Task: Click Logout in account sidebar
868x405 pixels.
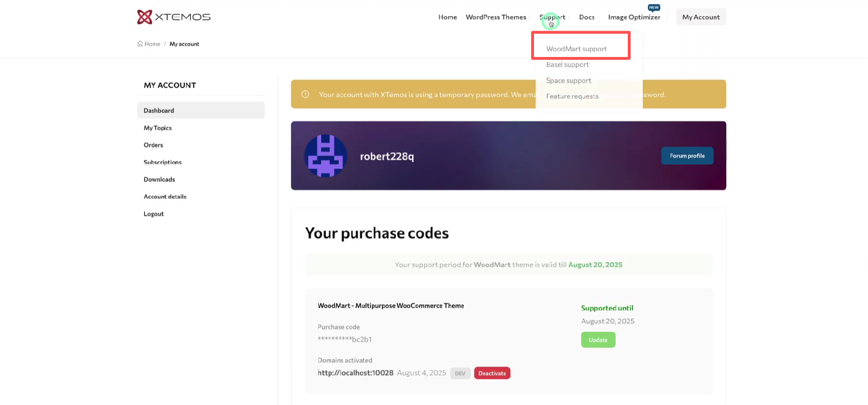Action: pos(154,214)
